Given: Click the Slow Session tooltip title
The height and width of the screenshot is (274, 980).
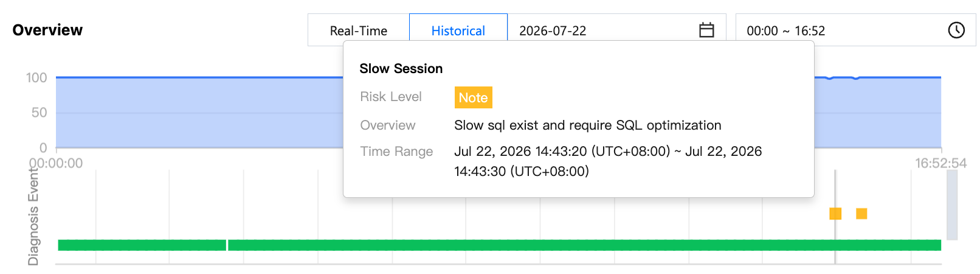Looking at the screenshot, I should (x=401, y=69).
